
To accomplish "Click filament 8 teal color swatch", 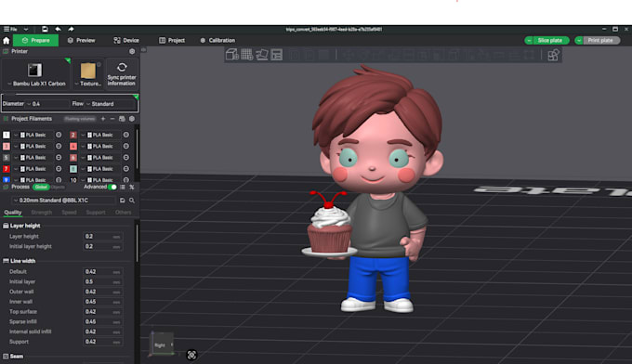I will (73, 169).
